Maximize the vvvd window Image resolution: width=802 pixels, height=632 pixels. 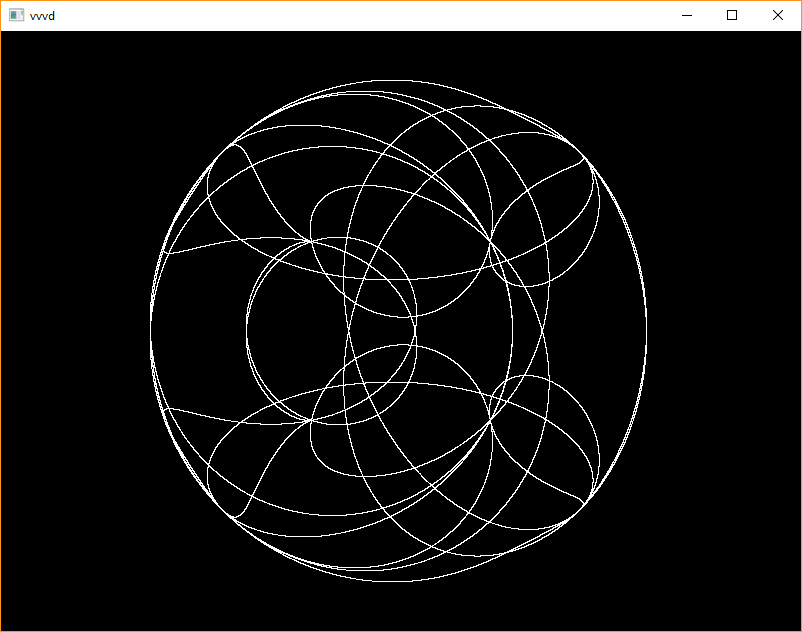point(732,15)
